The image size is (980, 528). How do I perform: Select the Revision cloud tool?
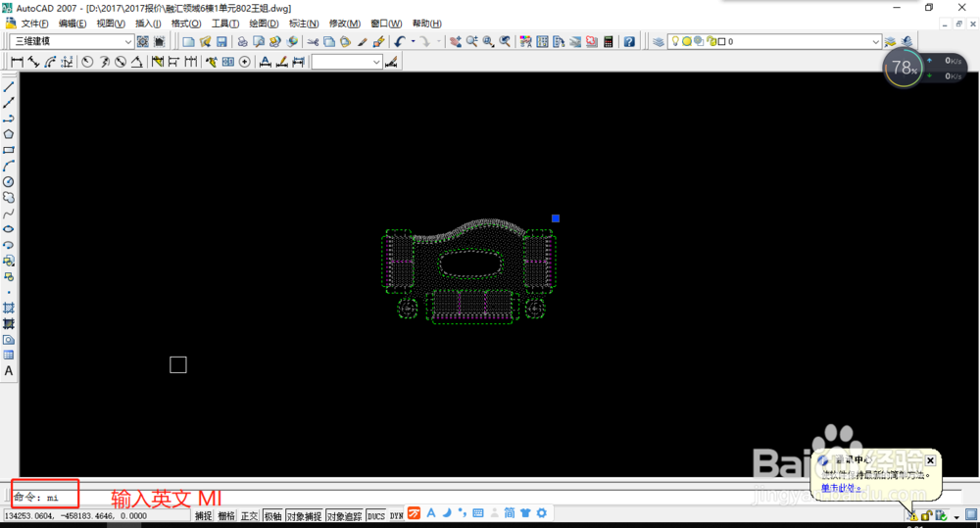point(9,198)
